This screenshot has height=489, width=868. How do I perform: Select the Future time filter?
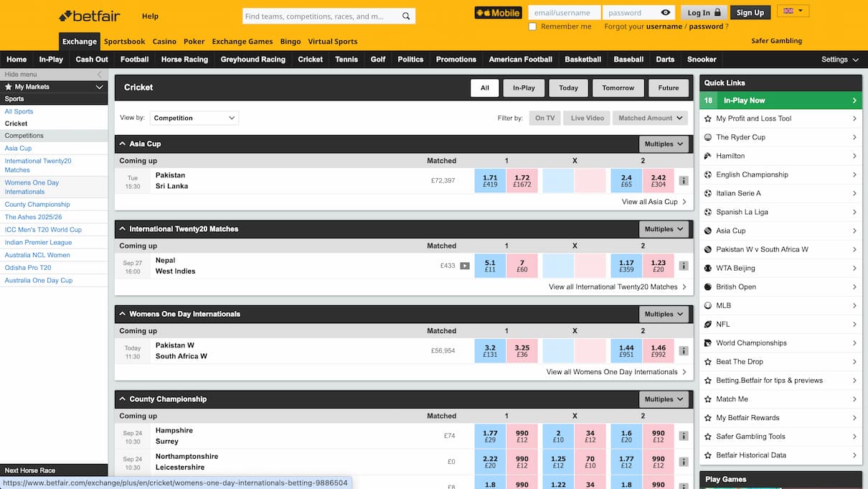click(669, 88)
